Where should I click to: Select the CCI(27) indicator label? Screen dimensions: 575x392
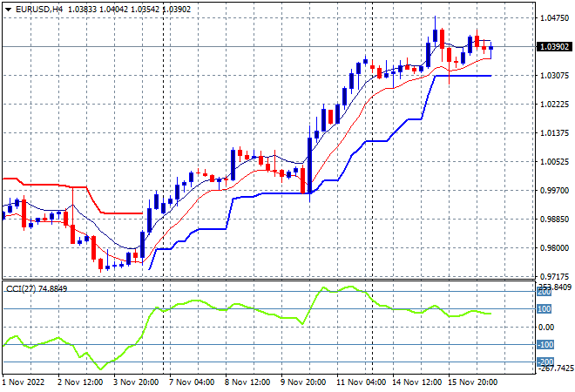coord(21,289)
